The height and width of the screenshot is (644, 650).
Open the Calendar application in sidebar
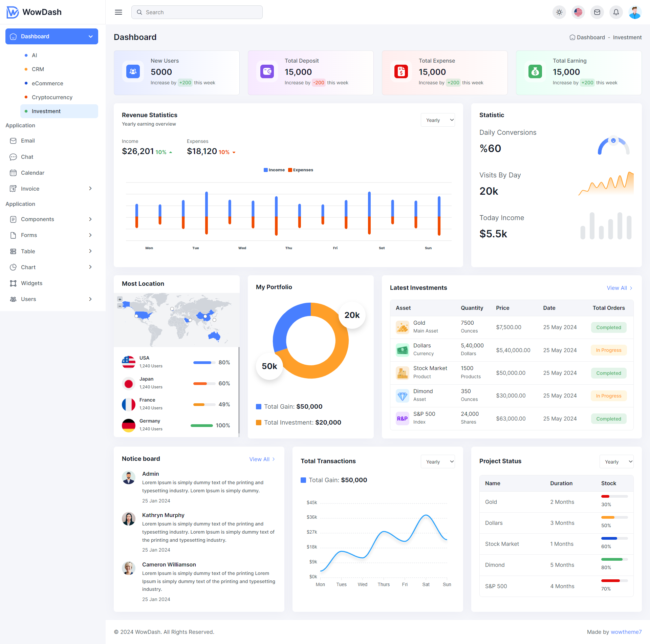(32, 173)
